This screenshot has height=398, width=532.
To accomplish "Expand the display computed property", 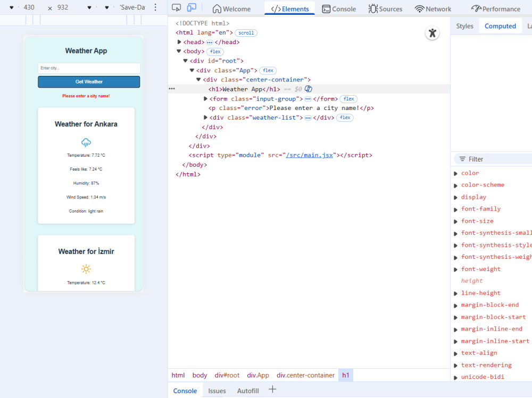I will (x=456, y=197).
